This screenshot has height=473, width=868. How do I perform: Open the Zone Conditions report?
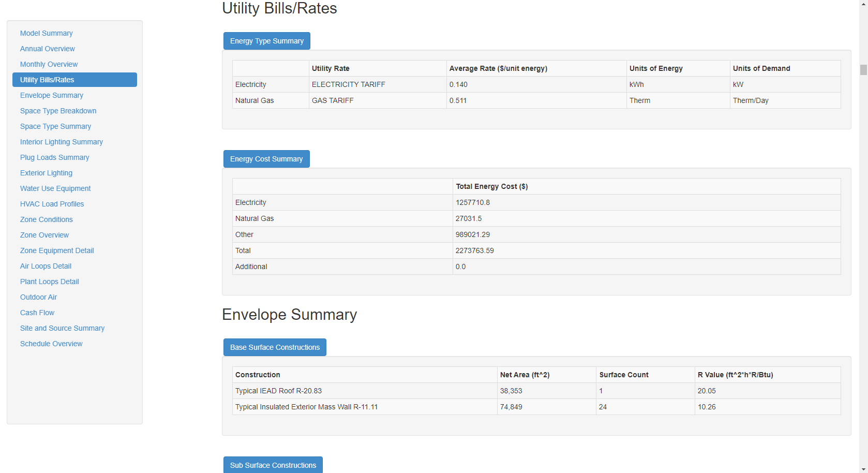pos(46,219)
